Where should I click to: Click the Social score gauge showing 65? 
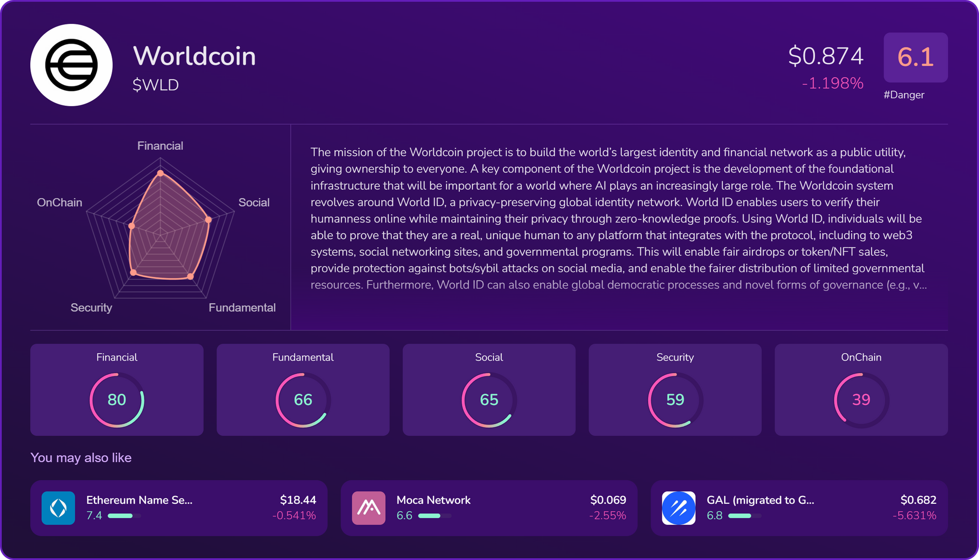489,400
